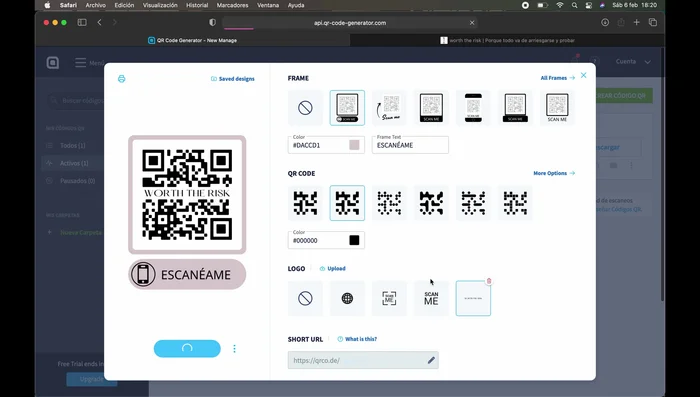700x397 pixels.
Task: Choose the dotted QR pattern style
Action: click(389, 203)
